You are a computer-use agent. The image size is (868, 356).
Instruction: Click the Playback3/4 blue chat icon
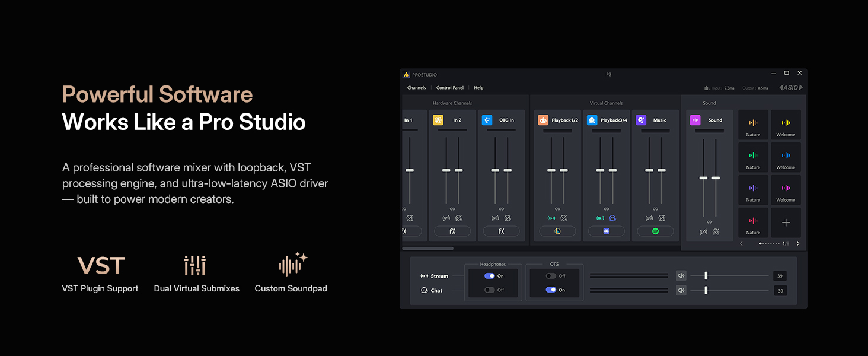point(592,120)
